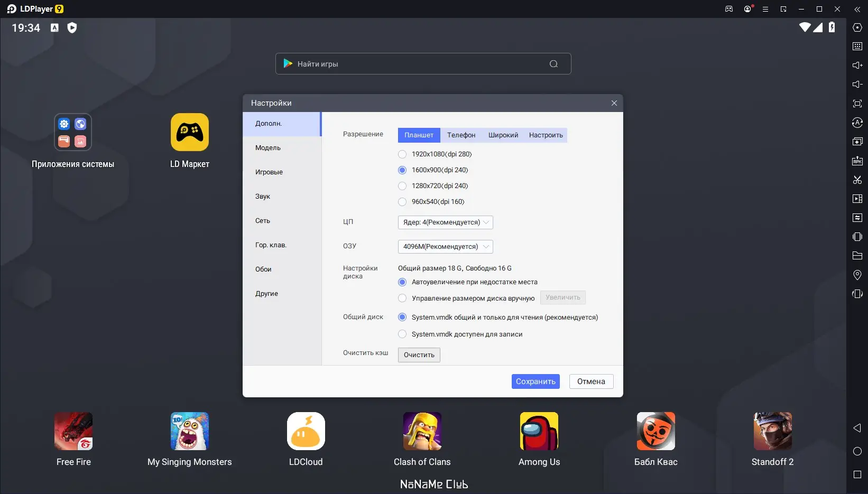Select 1600x900 (dpi 240) resolution
Image resolution: width=868 pixels, height=494 pixels.
click(x=402, y=170)
